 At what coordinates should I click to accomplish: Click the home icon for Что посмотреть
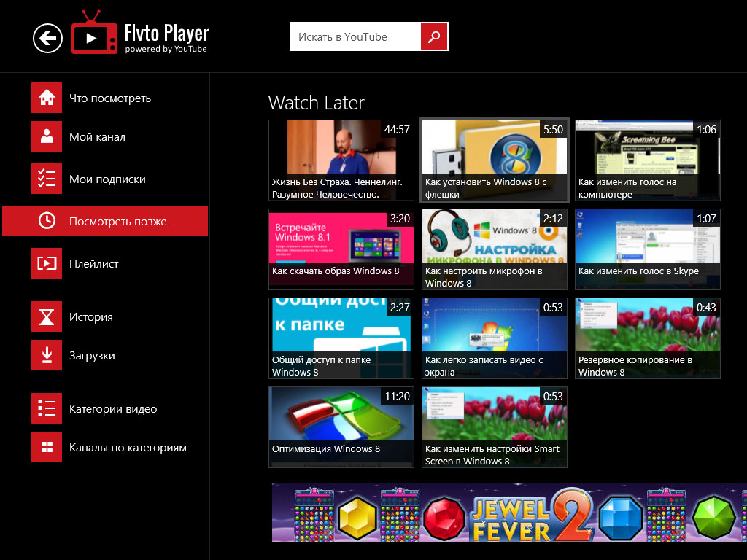[47, 98]
